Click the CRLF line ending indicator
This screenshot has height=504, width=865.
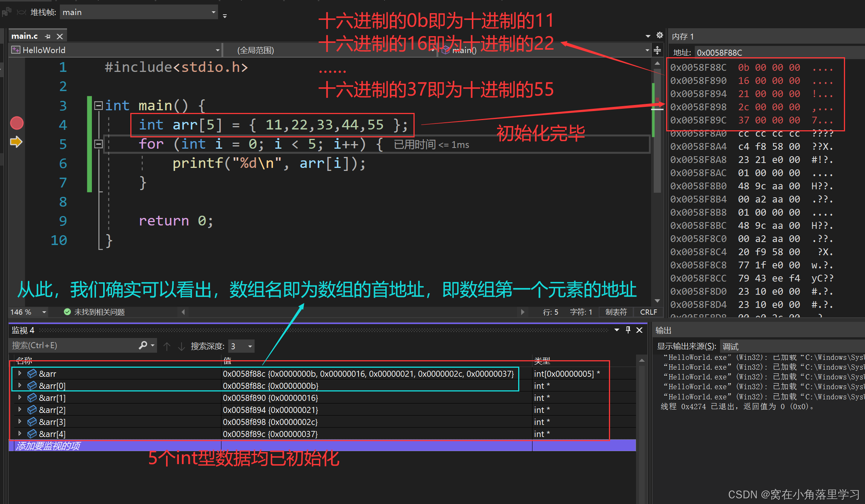tap(648, 312)
